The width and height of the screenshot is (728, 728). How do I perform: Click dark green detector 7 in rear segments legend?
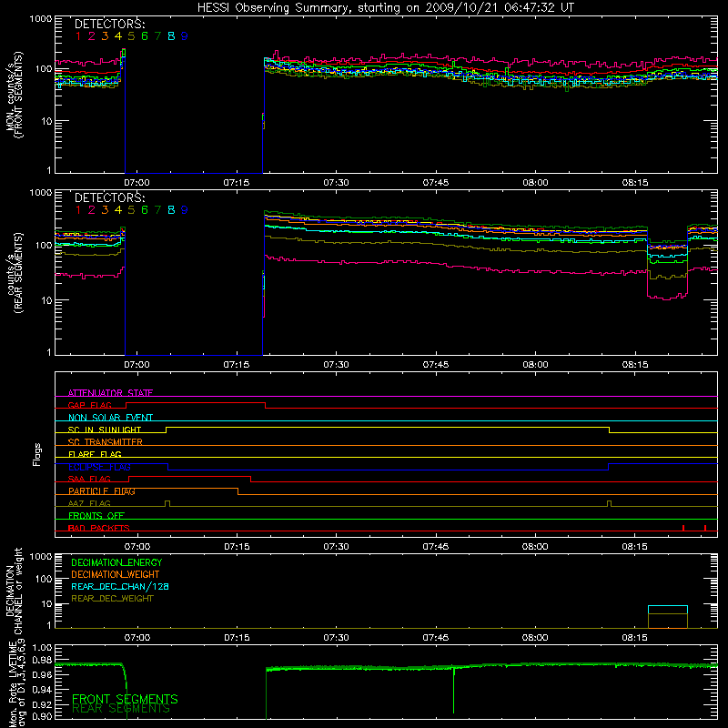157,210
